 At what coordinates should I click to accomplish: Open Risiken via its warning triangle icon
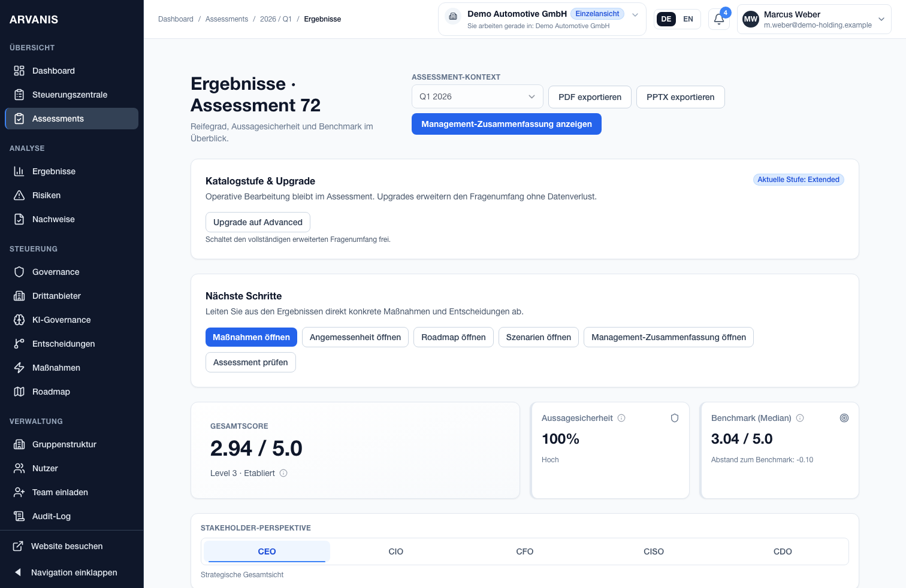coord(19,195)
